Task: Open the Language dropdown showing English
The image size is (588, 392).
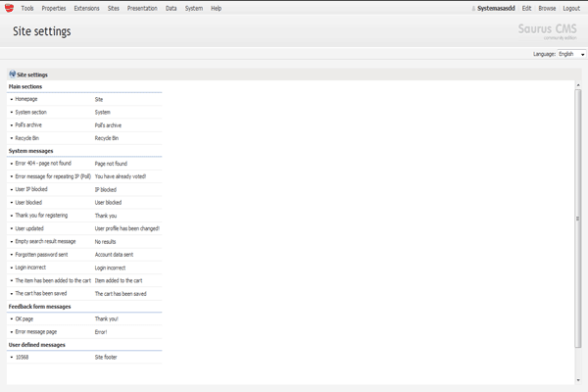Action: tap(571, 54)
